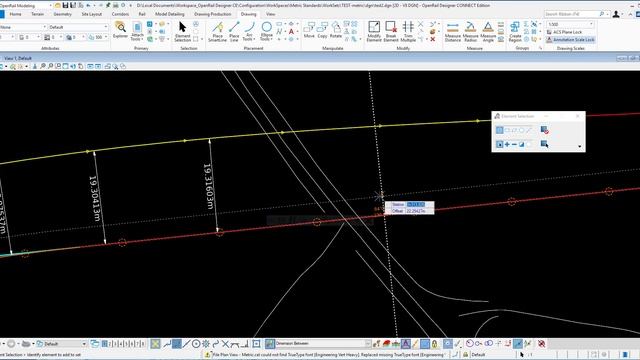Screen dimensions: 640x360
Task: Activate the Trim Multiple tool
Action: (x=408, y=31)
